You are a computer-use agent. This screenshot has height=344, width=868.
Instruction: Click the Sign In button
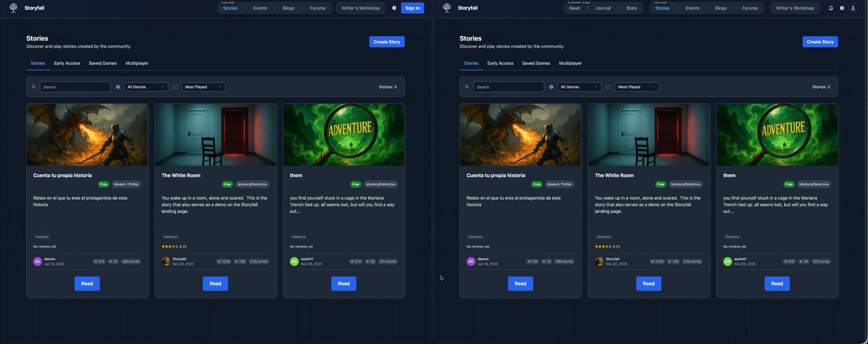412,8
